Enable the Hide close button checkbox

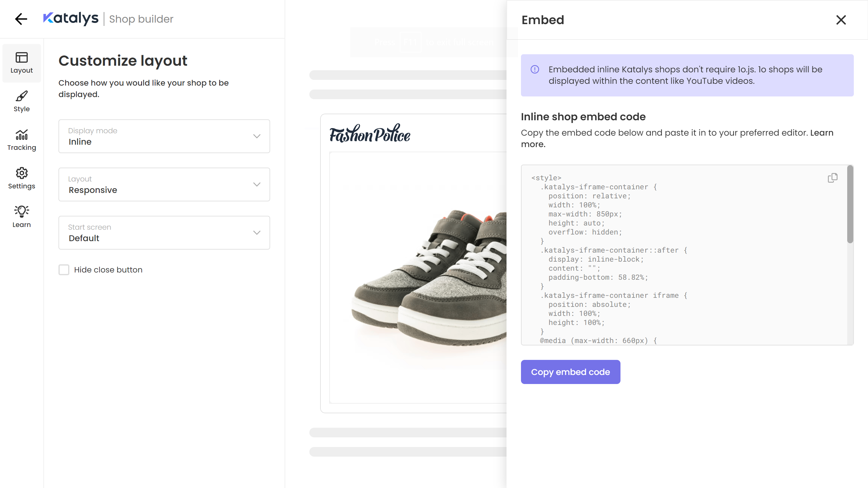[64, 270]
